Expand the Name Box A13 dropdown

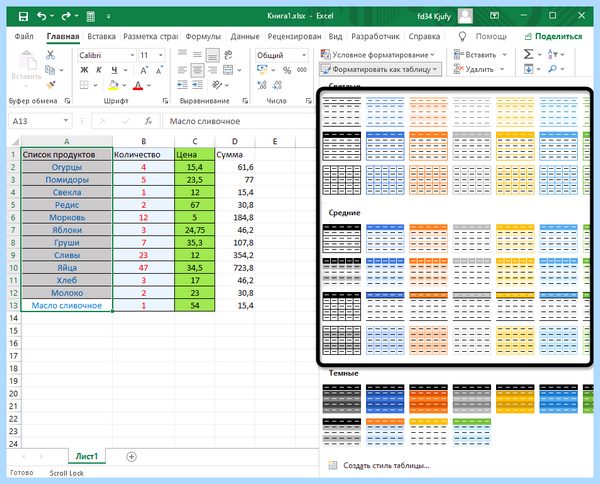[x=66, y=121]
